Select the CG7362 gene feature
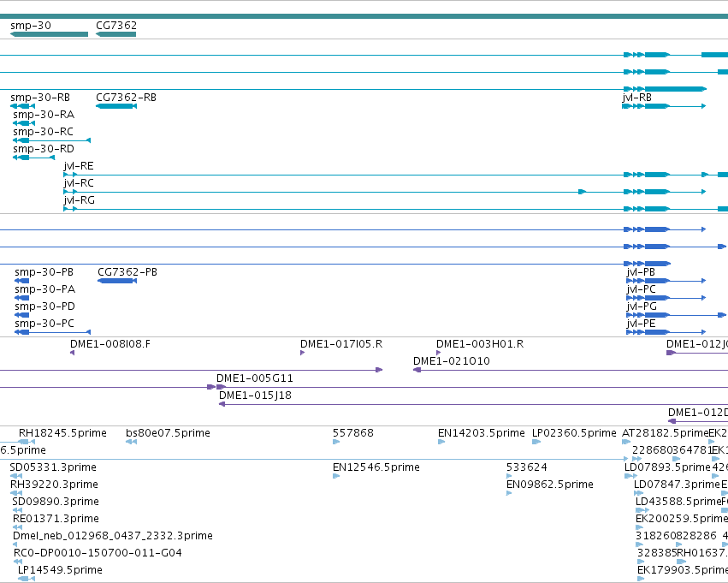This screenshot has width=728, height=583. (x=115, y=34)
